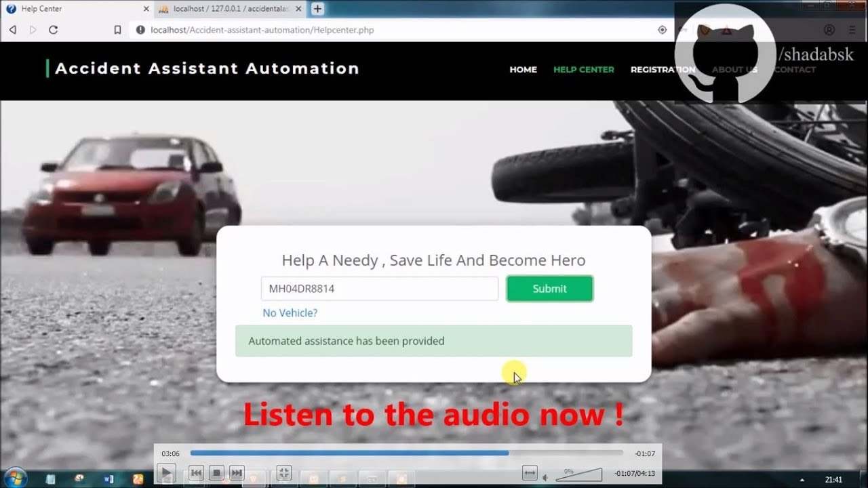
Task: Open REGISTRATION navigation link
Action: click(663, 69)
